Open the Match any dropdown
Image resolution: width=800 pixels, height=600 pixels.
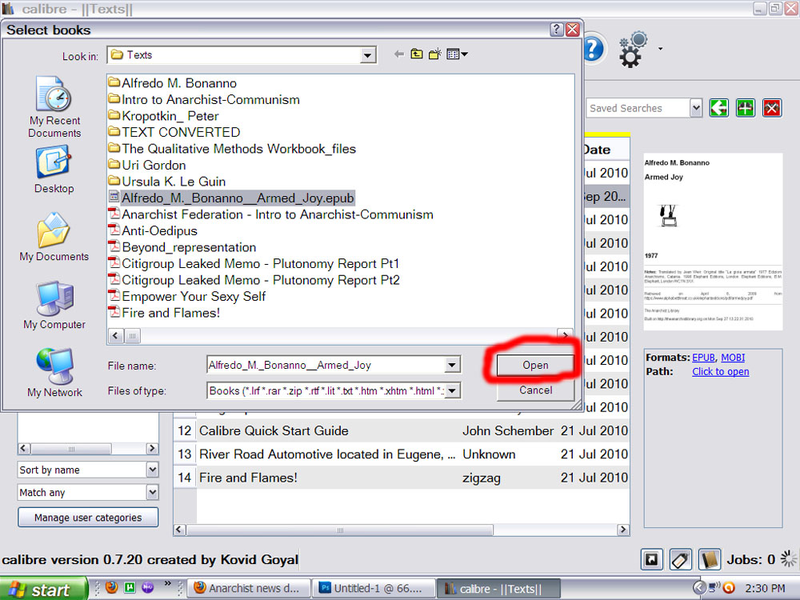click(152, 492)
